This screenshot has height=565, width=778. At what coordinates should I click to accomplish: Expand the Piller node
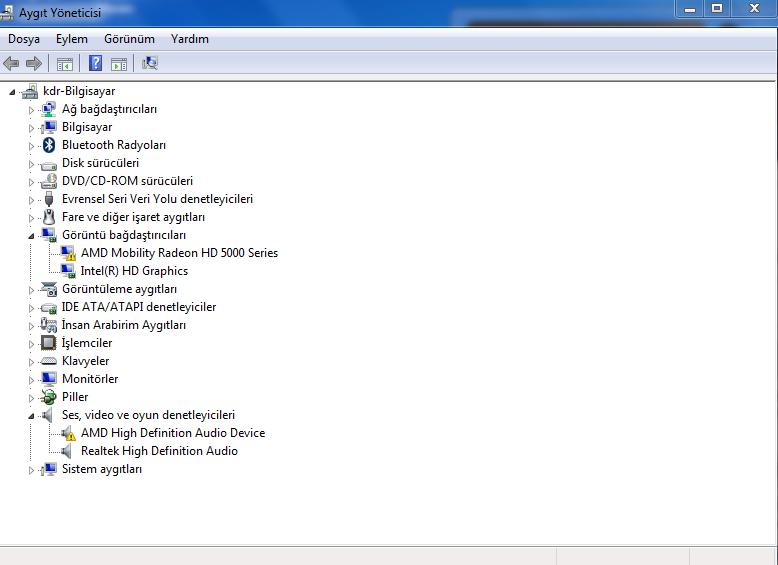click(x=31, y=398)
